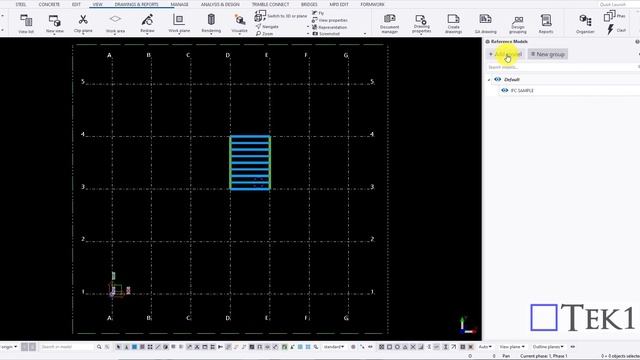Open the View plane dropdown

512,347
